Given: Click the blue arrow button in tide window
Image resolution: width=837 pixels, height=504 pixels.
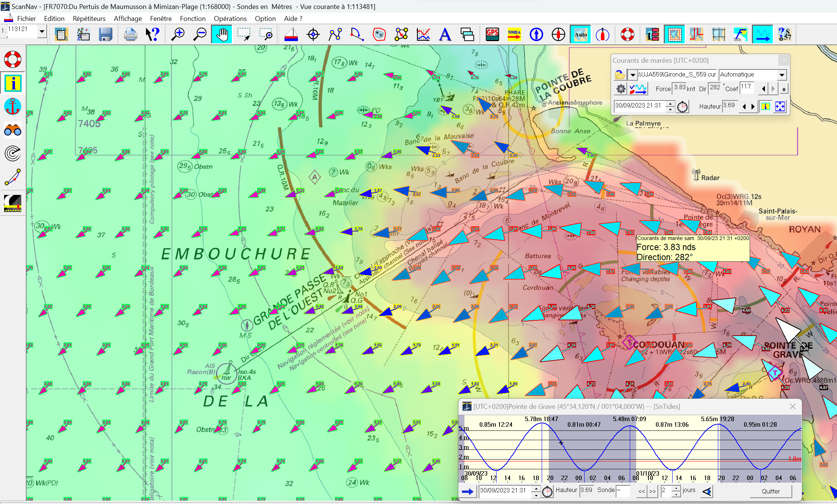Looking at the screenshot, I should [468, 492].
